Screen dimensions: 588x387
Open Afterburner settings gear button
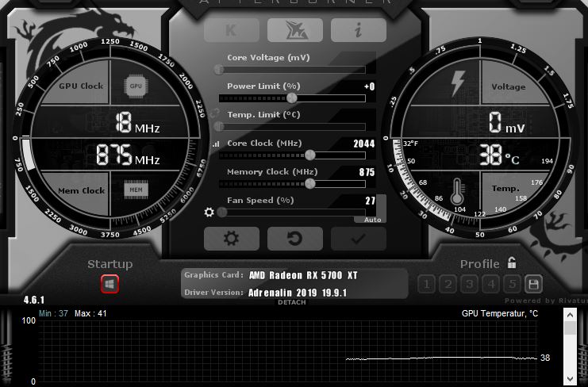pos(232,238)
